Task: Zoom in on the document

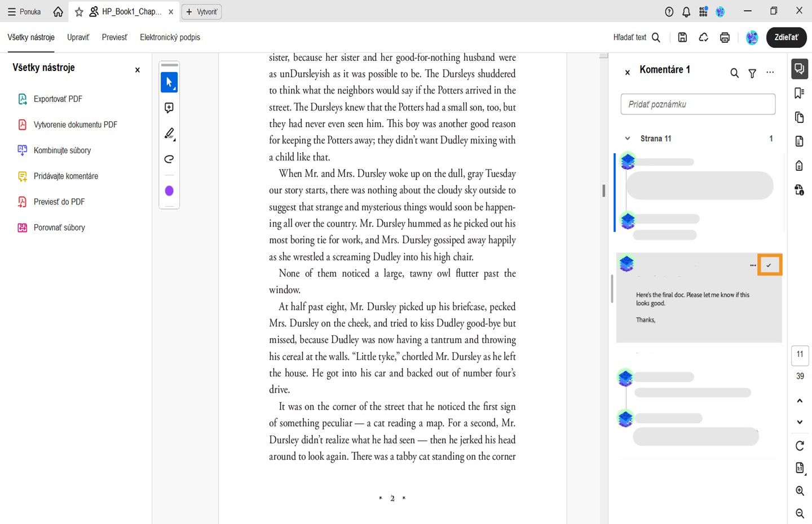Action: coord(800,491)
